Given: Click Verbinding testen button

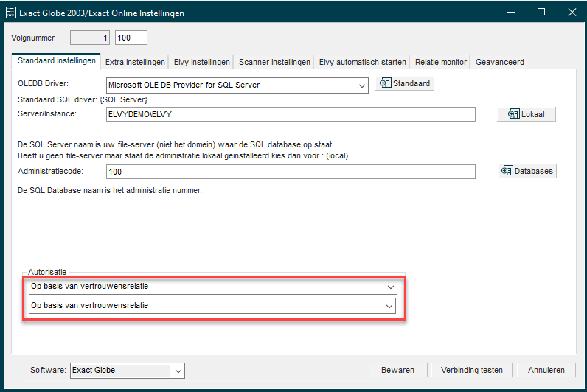Looking at the screenshot, I should [x=472, y=370].
